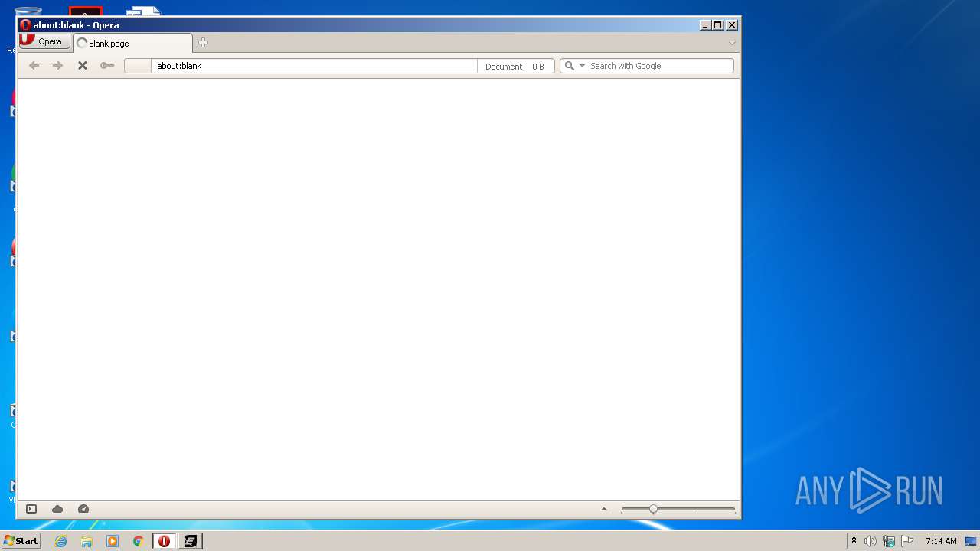Screen dimensions: 980x551
Task: Click the Document 0 B size indicator
Action: click(x=515, y=66)
